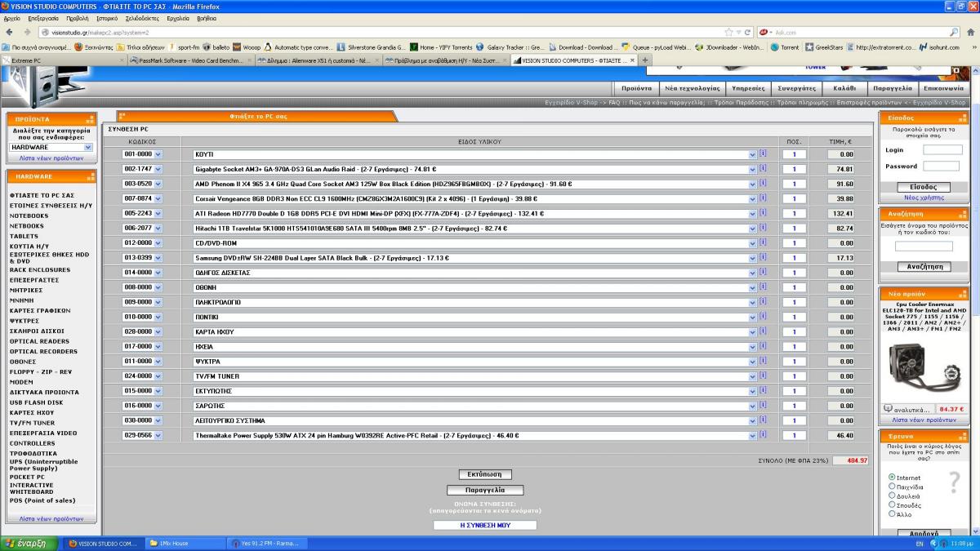Select the Παιχνίδια radio option

click(x=892, y=487)
